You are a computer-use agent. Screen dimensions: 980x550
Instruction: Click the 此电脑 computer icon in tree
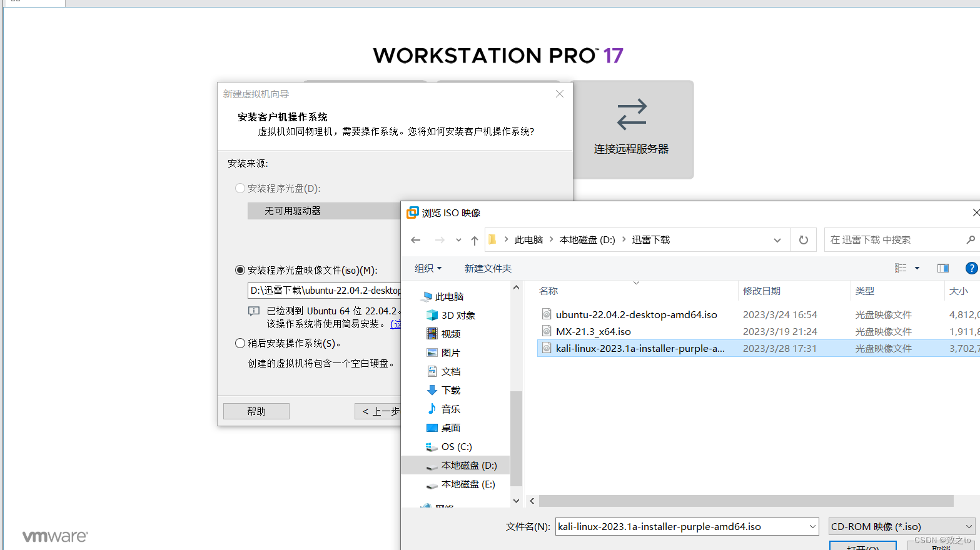pyautogui.click(x=427, y=296)
